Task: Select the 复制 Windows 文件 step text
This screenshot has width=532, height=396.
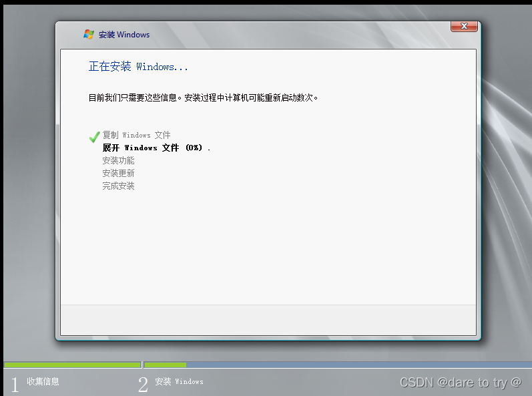Action: (136, 135)
